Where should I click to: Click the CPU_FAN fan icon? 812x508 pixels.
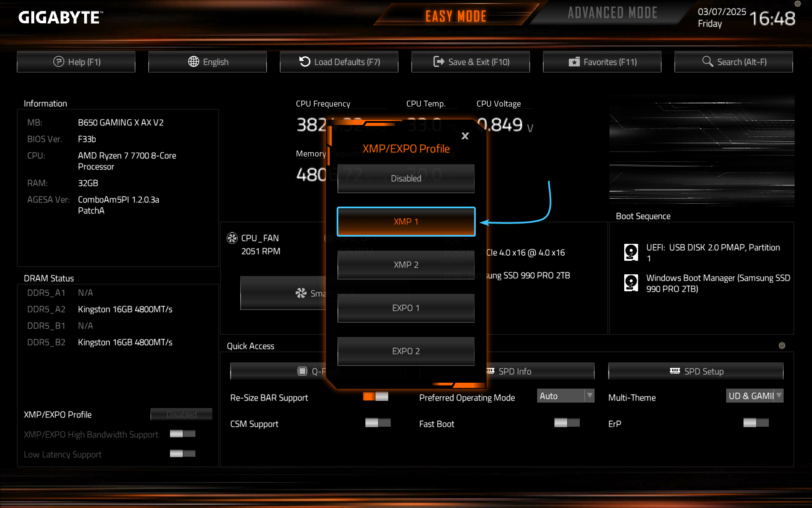232,238
